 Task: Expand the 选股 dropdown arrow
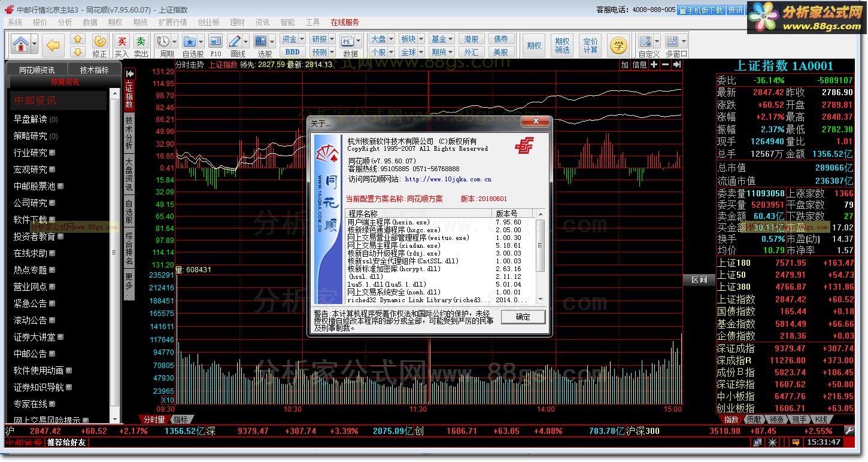[271, 41]
